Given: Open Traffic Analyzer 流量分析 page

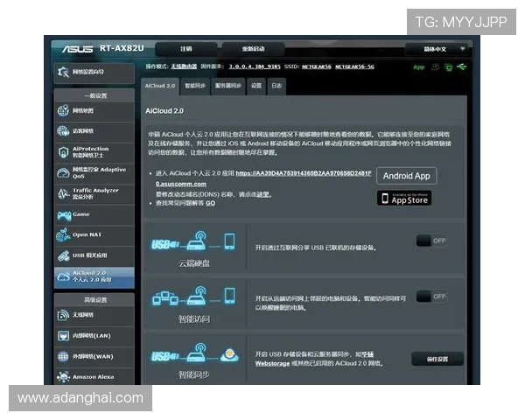Looking at the screenshot, I should click(x=94, y=193).
